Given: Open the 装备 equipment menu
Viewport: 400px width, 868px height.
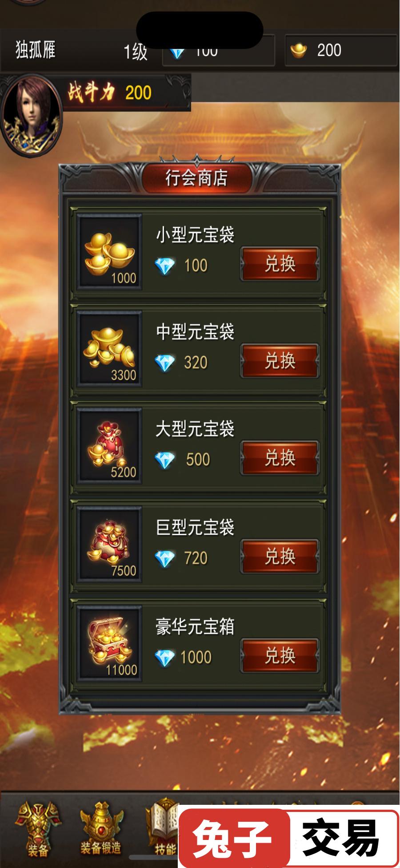Looking at the screenshot, I should [x=38, y=829].
